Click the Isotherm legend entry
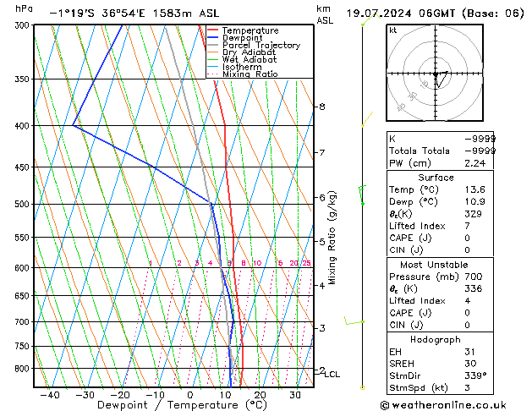Screen dimensions: 532x411 click(234, 67)
